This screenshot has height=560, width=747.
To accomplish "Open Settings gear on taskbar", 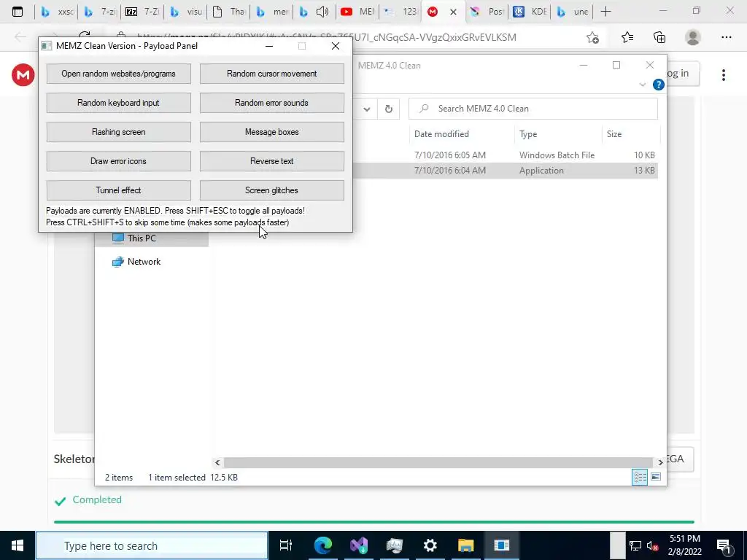I will pos(430,545).
